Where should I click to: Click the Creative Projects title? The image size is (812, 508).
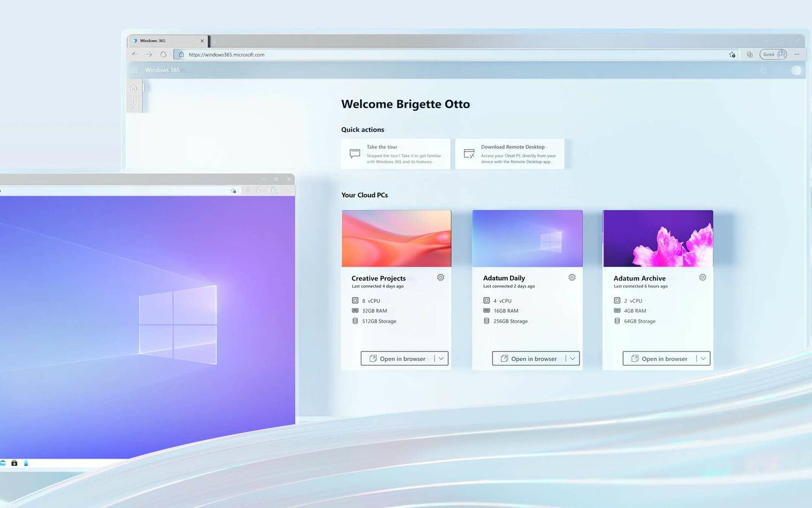tap(378, 278)
